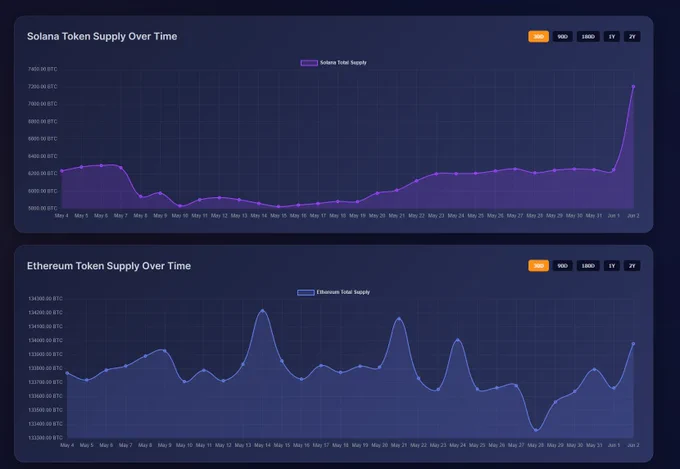This screenshot has height=469, width=680.
Task: Click the May 22 date label on the Solana chart
Action: click(x=416, y=216)
